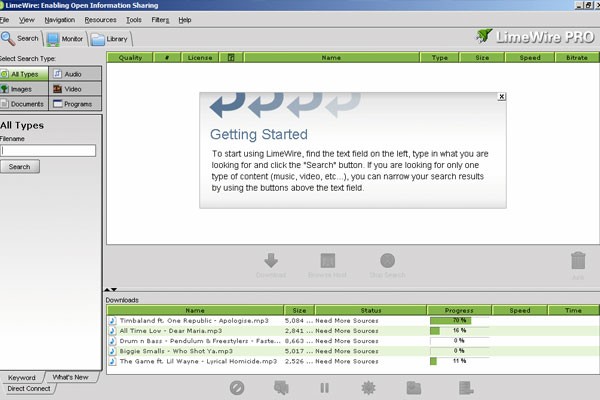Click the 16 % progress bar
Screen dimensions: 600x400
460,330
